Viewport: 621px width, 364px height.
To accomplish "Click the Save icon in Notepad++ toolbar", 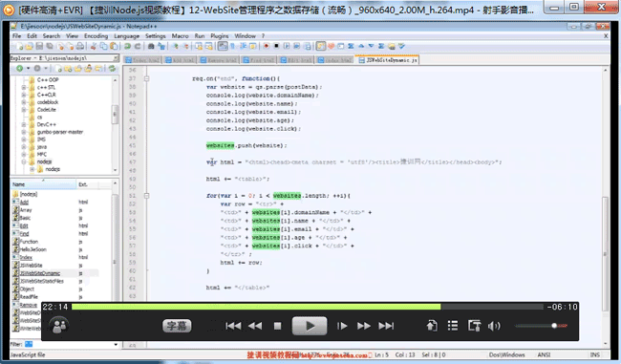I will (x=39, y=47).
